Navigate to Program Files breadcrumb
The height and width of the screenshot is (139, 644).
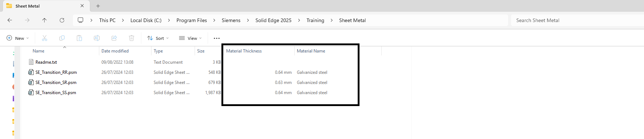[192, 20]
